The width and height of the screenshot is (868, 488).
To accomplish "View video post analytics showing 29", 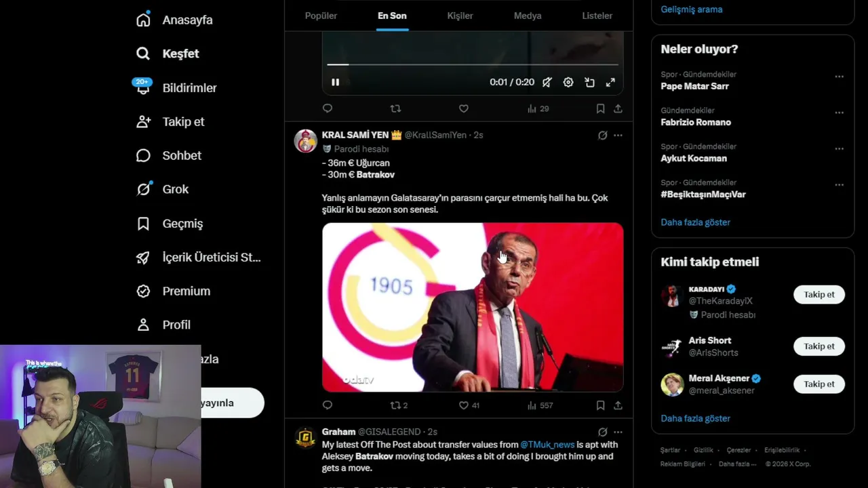I will (x=538, y=108).
